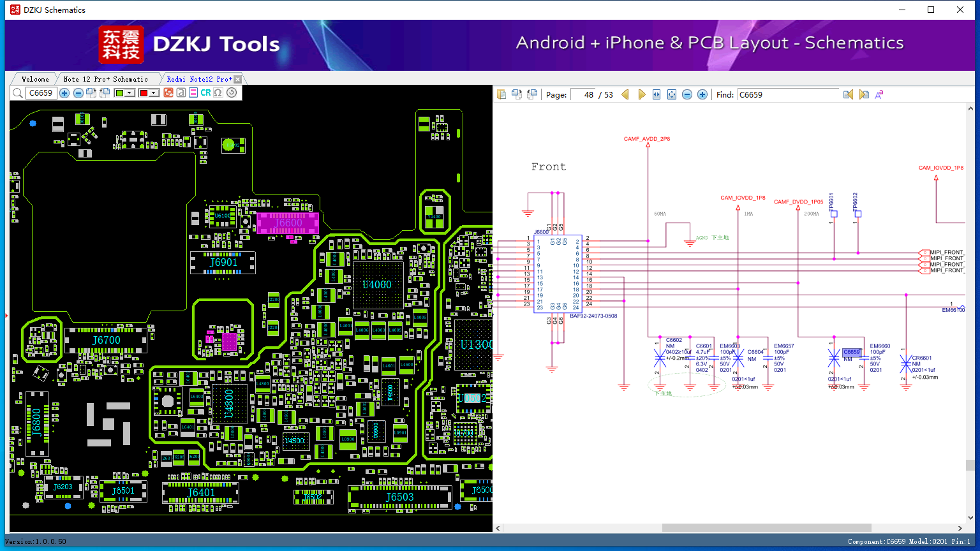Find next match in schematic
This screenshot has height=551, width=980.
coord(864,94)
